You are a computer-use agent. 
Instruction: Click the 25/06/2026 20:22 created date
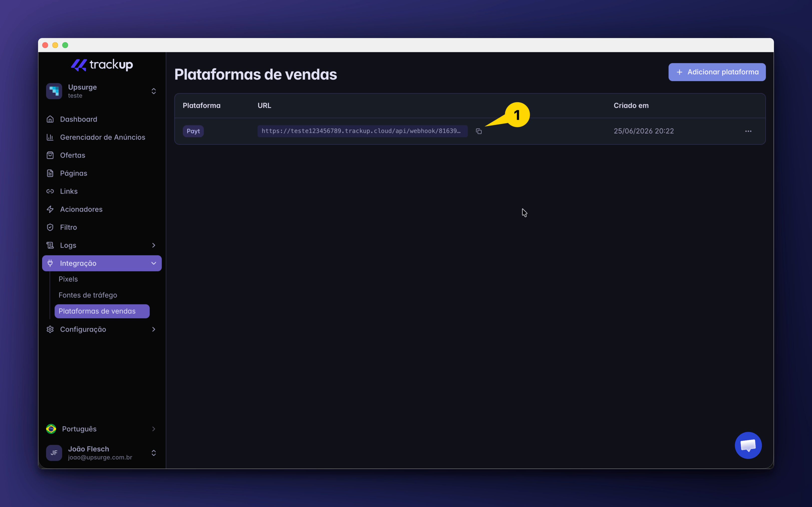coord(644,131)
